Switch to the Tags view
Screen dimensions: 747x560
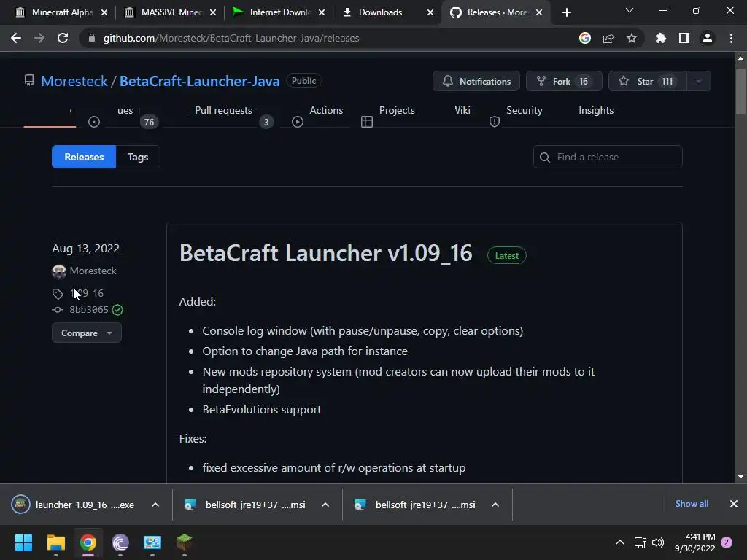138,157
